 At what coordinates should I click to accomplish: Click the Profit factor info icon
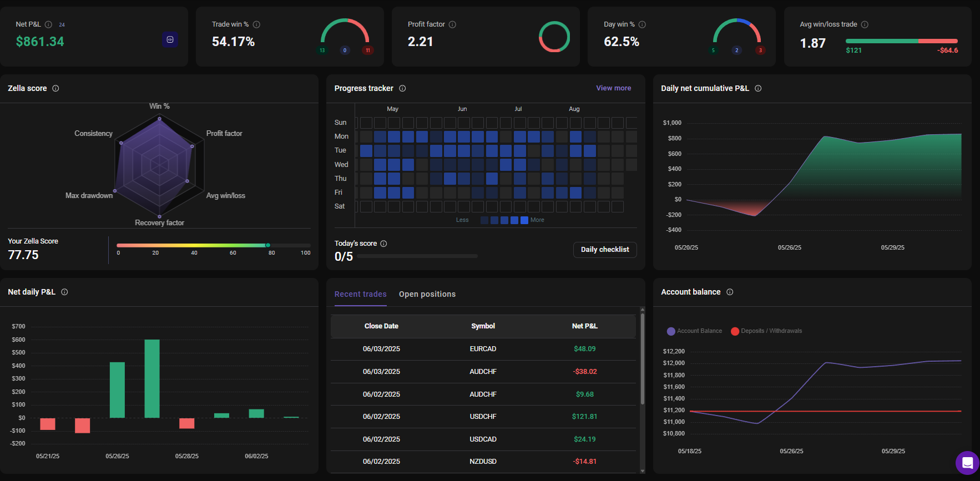(x=452, y=24)
